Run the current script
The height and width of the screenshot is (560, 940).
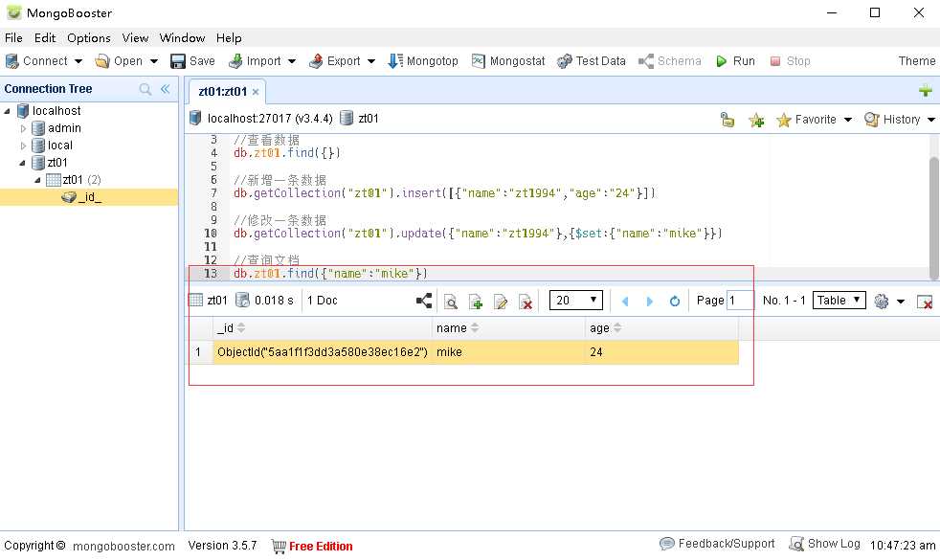(735, 61)
